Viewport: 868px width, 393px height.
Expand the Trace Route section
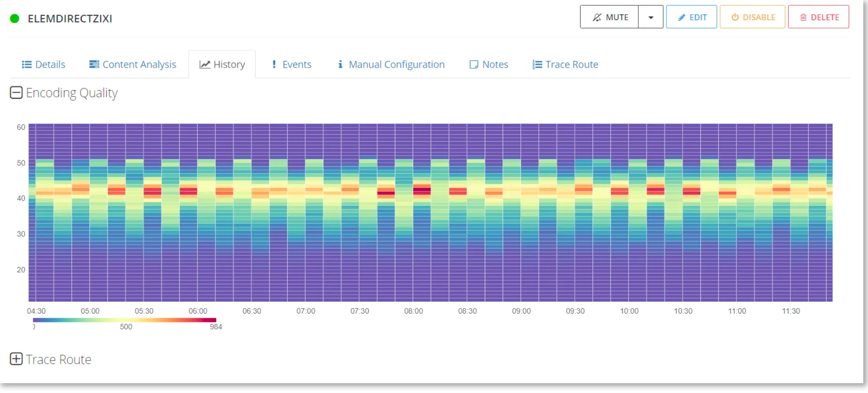[x=16, y=359]
